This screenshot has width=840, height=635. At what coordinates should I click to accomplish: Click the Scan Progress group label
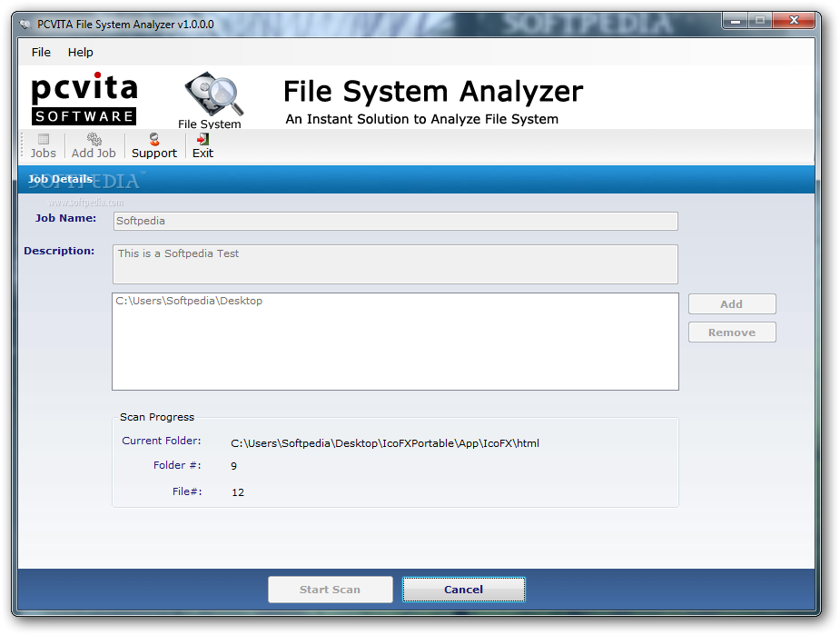coord(157,417)
